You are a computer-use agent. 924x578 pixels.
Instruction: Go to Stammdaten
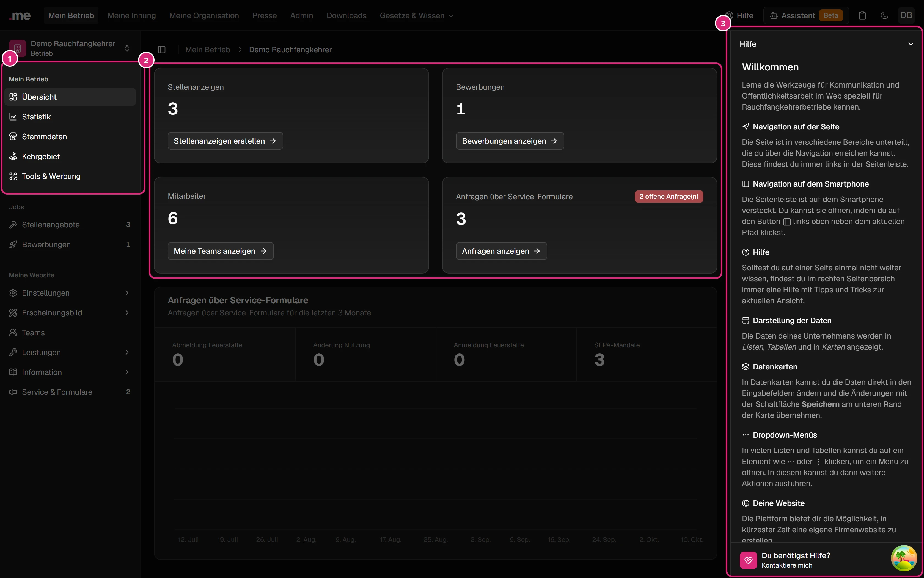[x=70, y=137]
